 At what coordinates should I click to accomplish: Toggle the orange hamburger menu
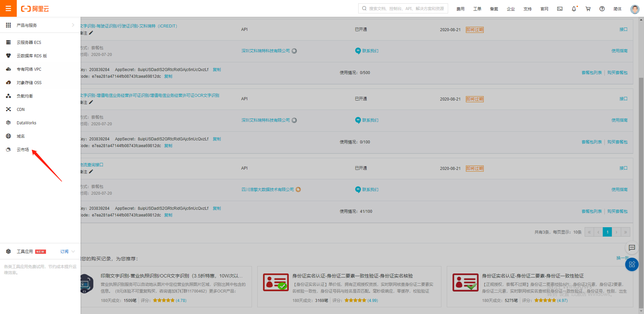[8, 8]
